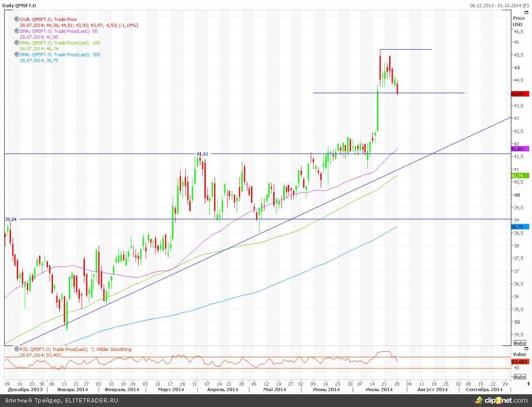Click the 45 tick on the price axis

tap(517, 67)
